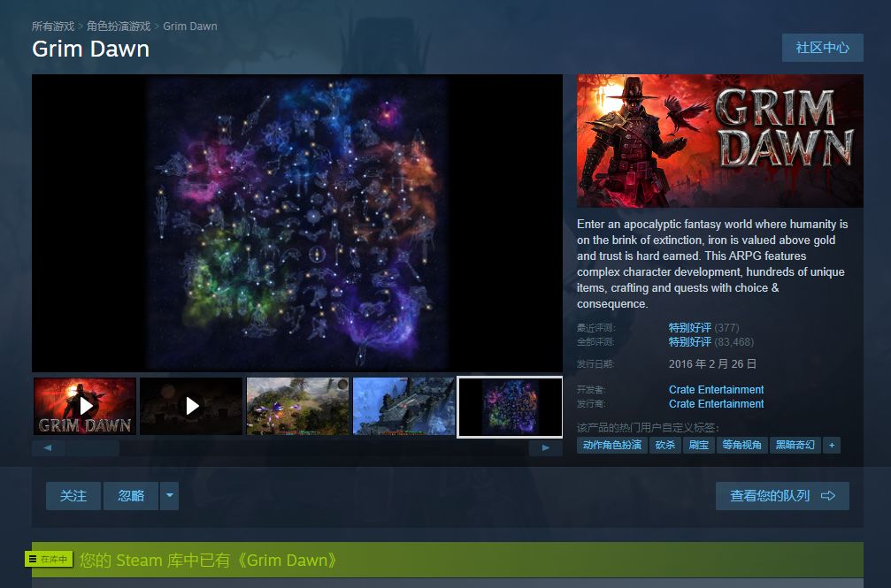Click the release date 2016 年 2 月 26 日

[712, 363]
